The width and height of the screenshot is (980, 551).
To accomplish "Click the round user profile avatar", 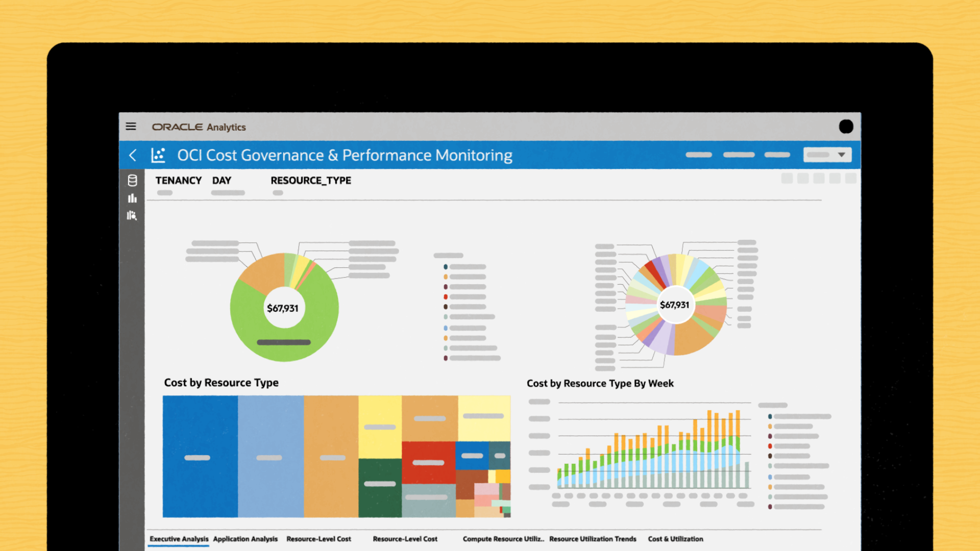I will click(846, 127).
